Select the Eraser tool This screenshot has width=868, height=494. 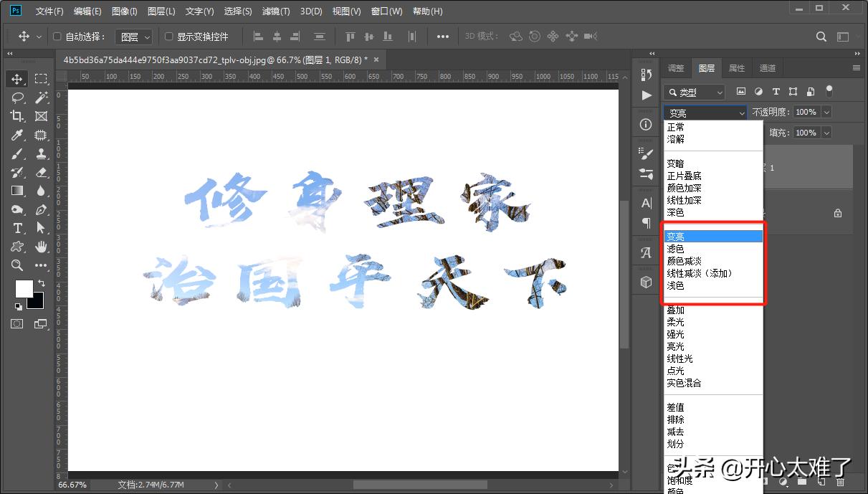pyautogui.click(x=41, y=172)
